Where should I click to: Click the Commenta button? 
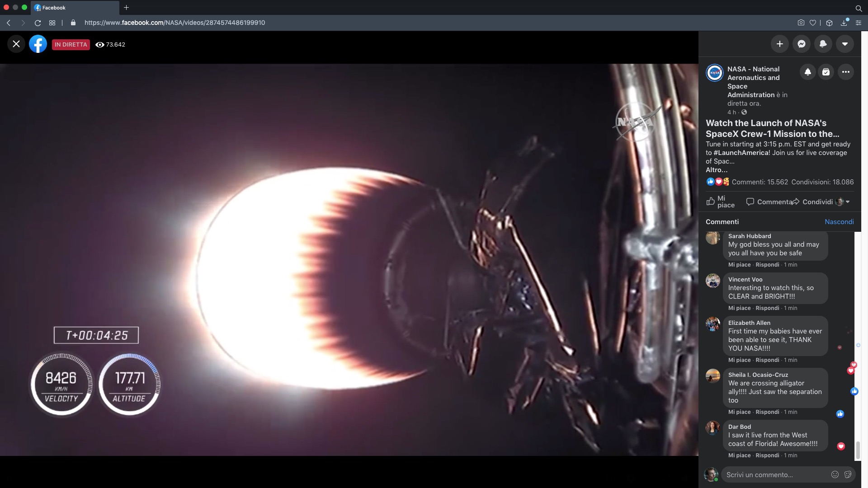click(x=769, y=202)
